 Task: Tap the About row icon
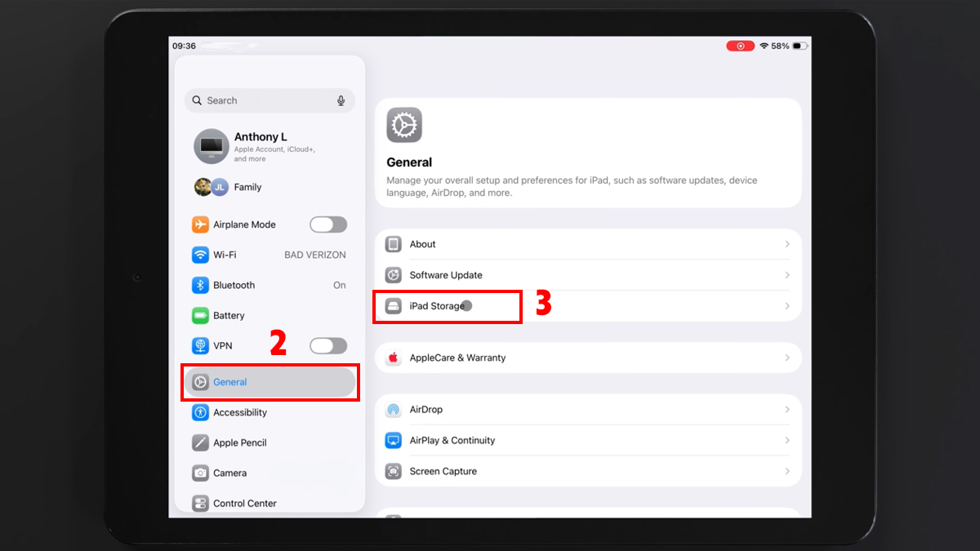(x=394, y=244)
